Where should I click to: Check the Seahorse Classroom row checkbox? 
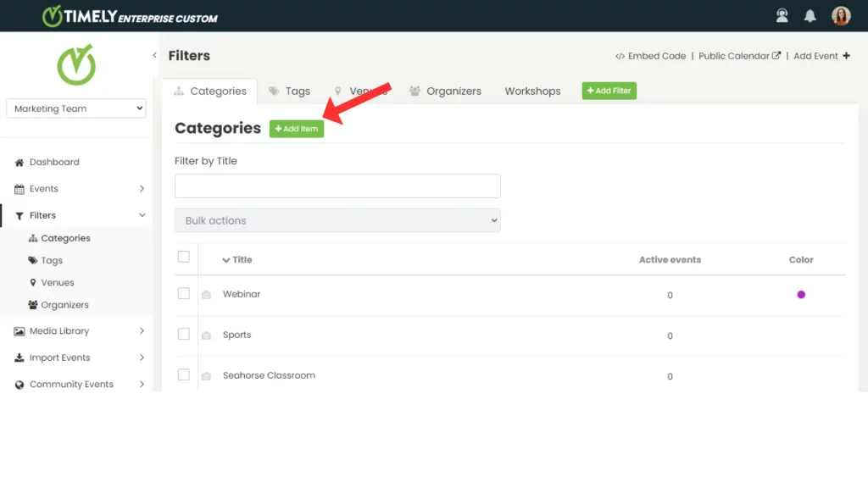pyautogui.click(x=184, y=374)
